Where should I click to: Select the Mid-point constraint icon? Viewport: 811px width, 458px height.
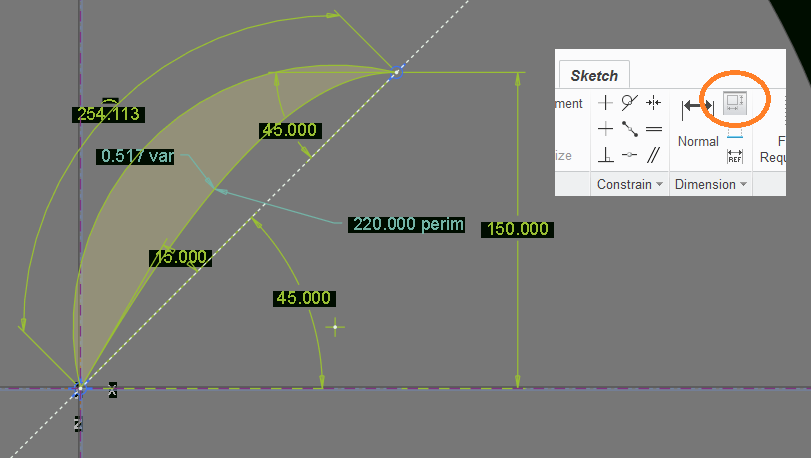[x=629, y=128]
